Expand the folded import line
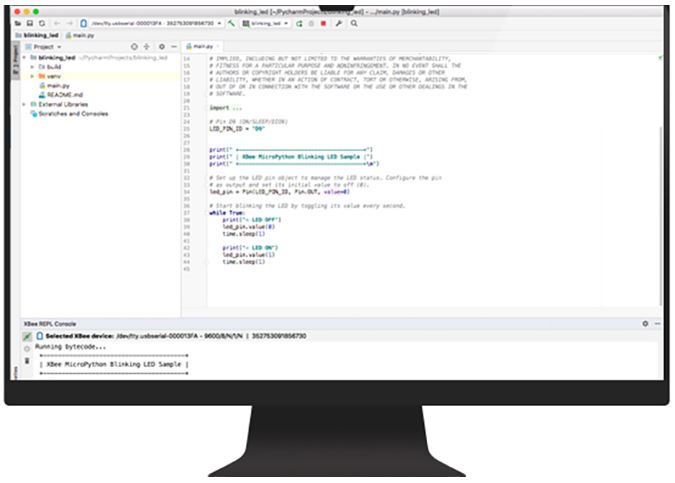 226,108
